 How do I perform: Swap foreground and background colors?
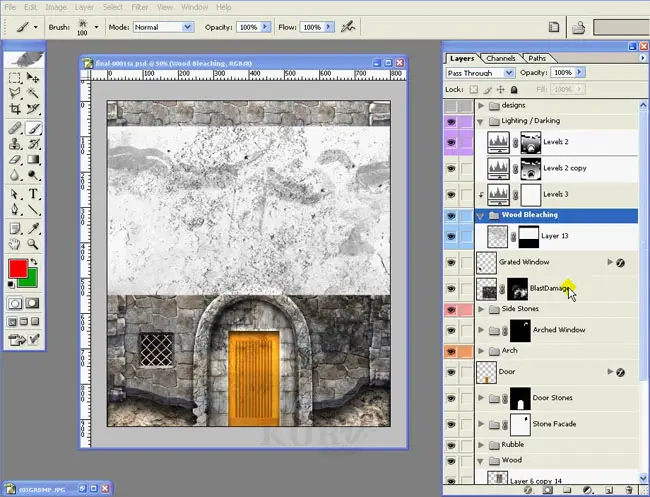pyautogui.click(x=34, y=262)
